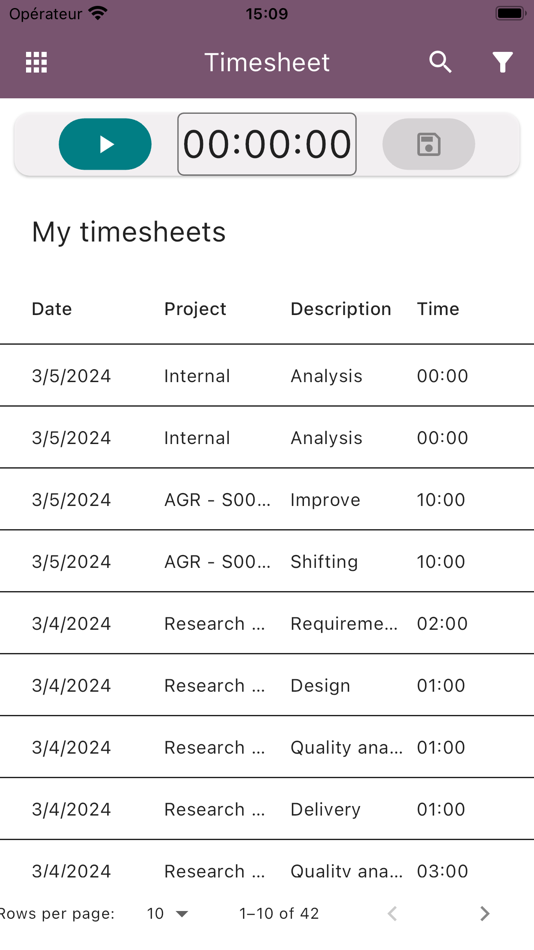Sort by the Time column header
Viewport: 534px width, 950px height.
pyautogui.click(x=438, y=309)
